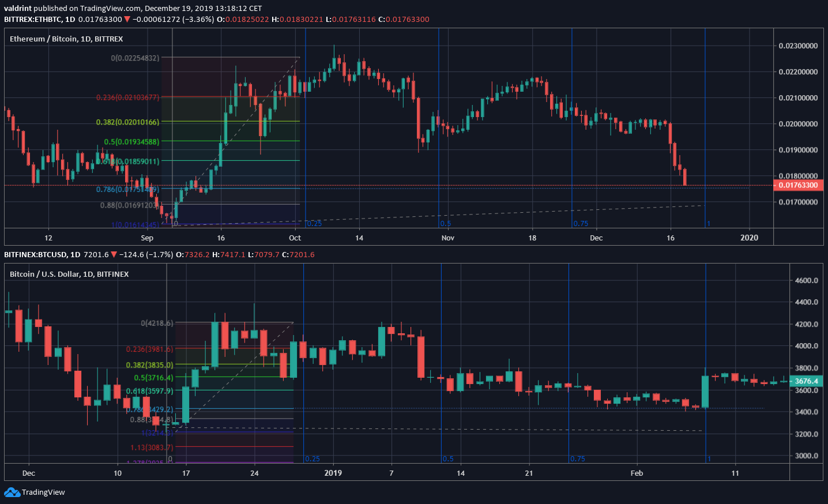This screenshot has height=504, width=828.
Task: Click the red down arrow beside −0.00061272
Action: (x=127, y=19)
